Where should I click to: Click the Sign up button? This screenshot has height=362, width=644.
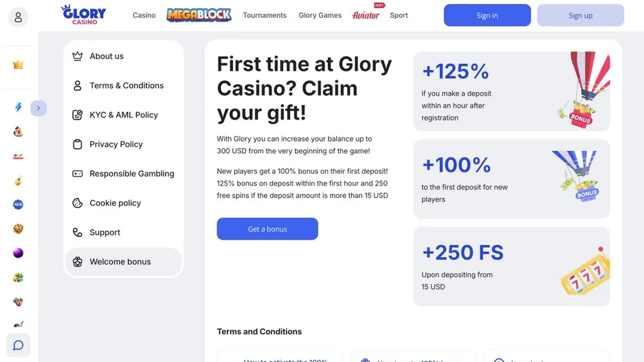pos(580,15)
